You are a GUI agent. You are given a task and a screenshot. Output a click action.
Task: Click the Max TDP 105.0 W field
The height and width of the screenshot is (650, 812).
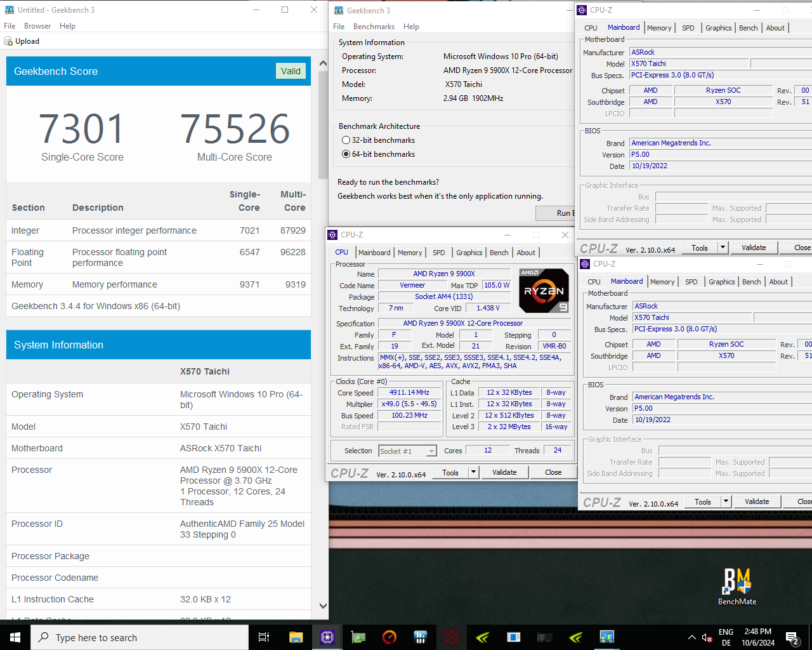pyautogui.click(x=497, y=285)
